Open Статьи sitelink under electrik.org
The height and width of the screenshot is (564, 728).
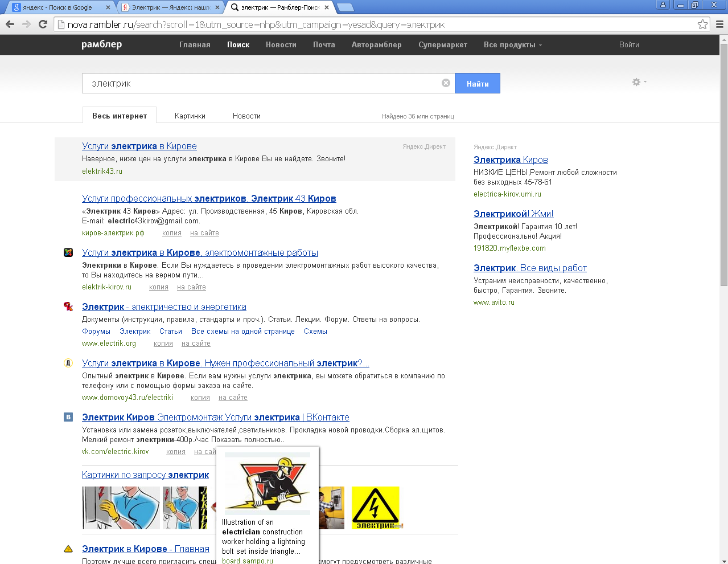(171, 331)
